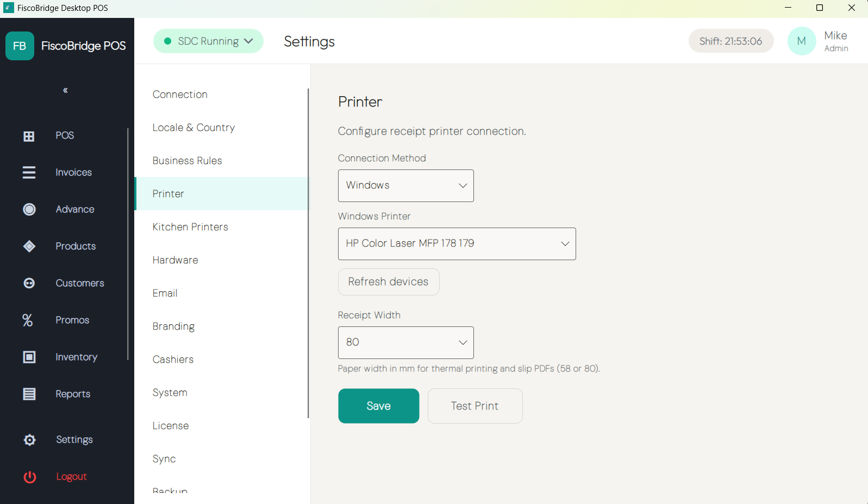Go to Reports in sidebar
868x504 pixels.
pyautogui.click(x=73, y=394)
